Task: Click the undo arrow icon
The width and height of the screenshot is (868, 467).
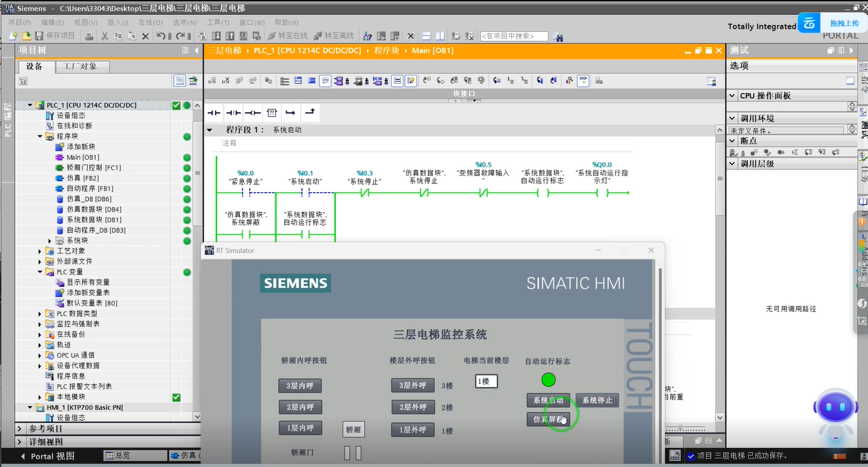Action: tap(162, 35)
